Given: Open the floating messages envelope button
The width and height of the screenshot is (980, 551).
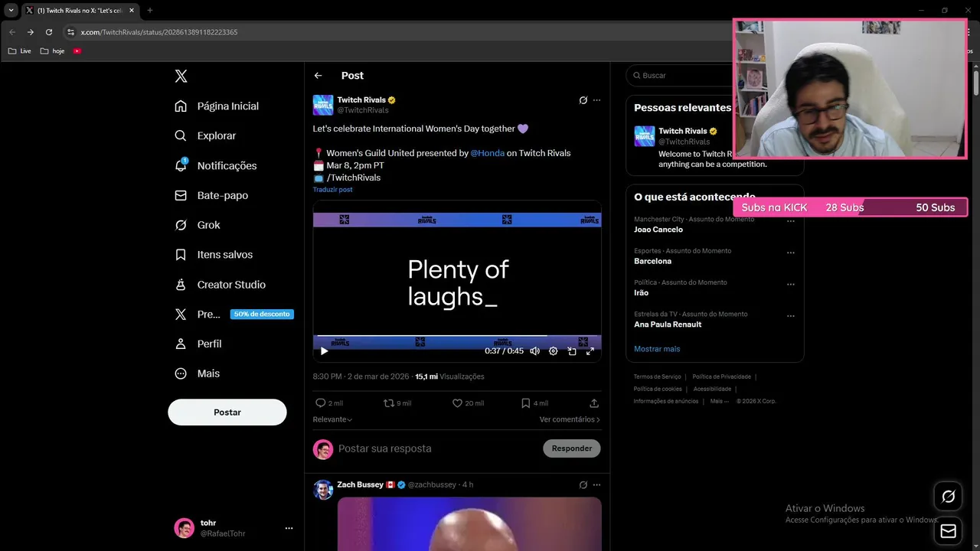Looking at the screenshot, I should pos(948,530).
